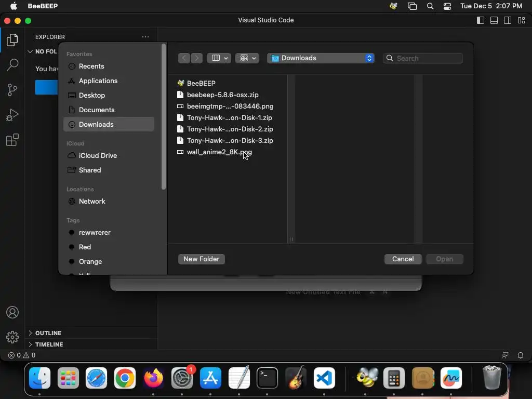Open Finder from the Dock
The width and height of the screenshot is (532, 399).
point(39,378)
